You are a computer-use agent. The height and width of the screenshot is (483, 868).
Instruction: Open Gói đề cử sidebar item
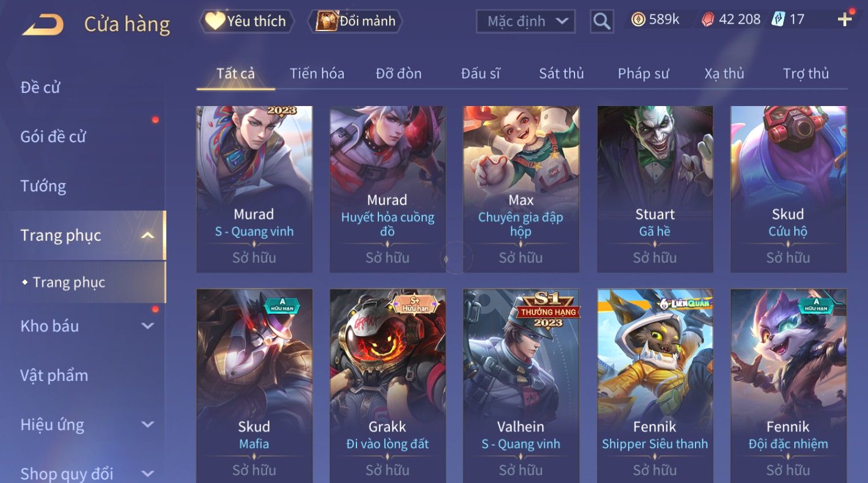53,137
